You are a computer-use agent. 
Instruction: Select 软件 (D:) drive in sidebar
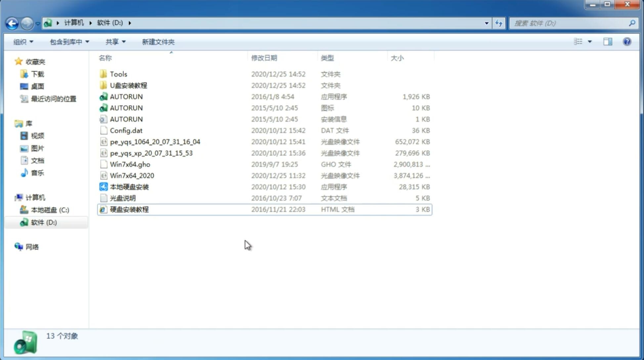44,222
